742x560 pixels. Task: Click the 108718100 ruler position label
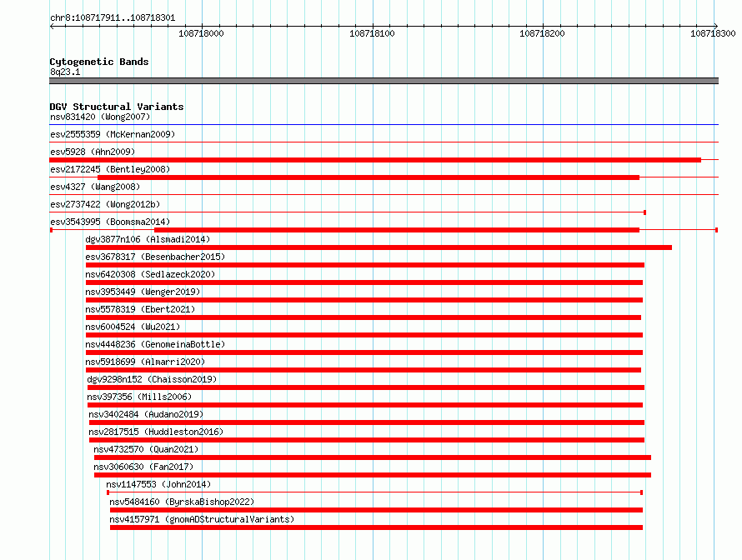372,33
